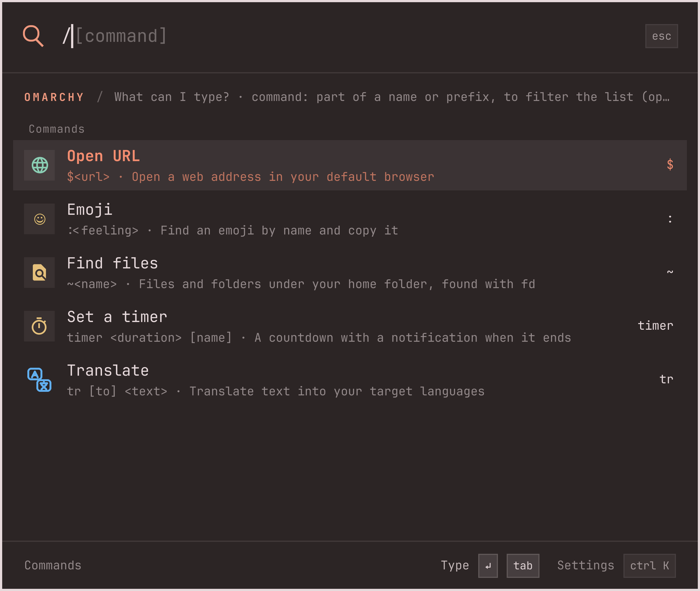Click the colon prefix on Emoji row
This screenshot has width=700, height=591.
coord(670,219)
